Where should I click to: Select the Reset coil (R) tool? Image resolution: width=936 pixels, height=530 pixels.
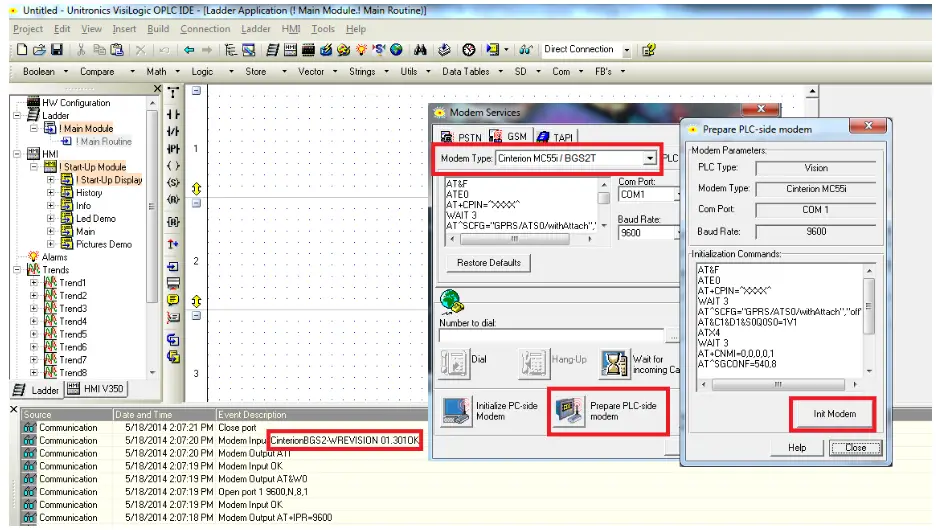pos(173,199)
